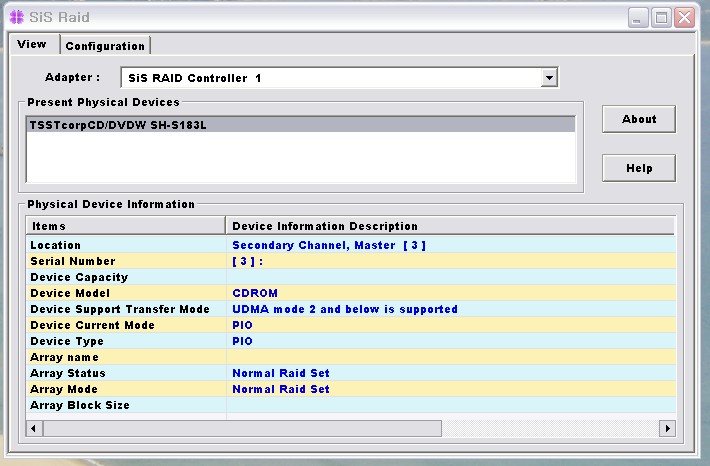Select the Array name row
Viewport: 710px width, 466px height.
(351, 357)
